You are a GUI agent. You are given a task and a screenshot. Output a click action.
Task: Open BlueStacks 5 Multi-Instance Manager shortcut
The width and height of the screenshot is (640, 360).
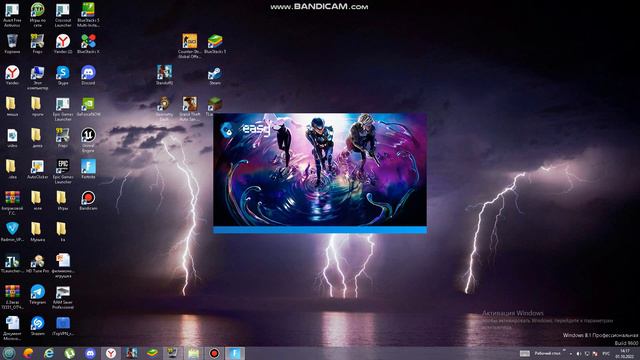88,14
